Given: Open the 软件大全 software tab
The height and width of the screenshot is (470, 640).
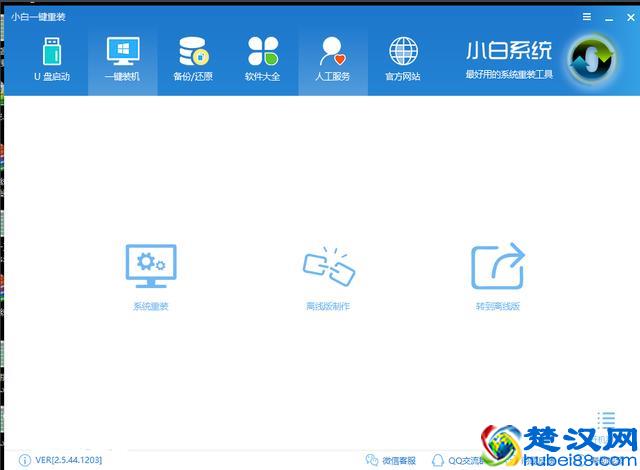Looking at the screenshot, I should [x=263, y=59].
